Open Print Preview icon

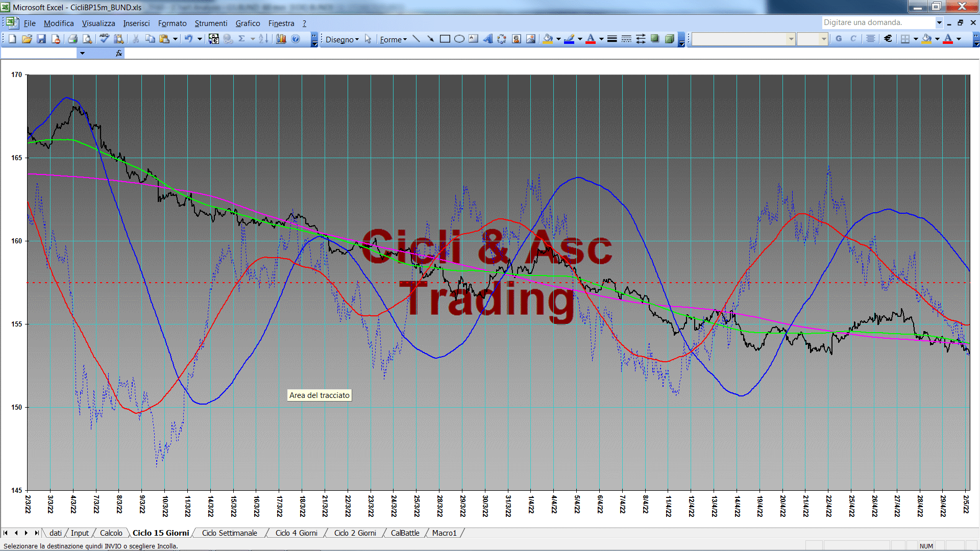[x=87, y=39]
